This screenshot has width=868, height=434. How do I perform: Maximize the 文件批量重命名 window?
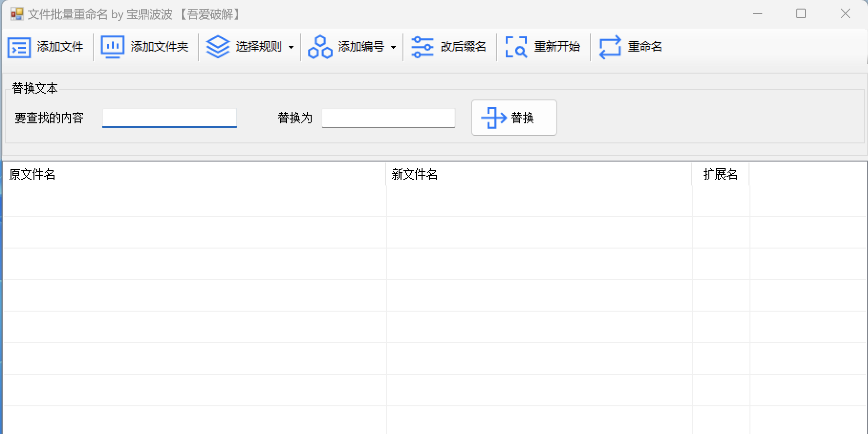801,14
